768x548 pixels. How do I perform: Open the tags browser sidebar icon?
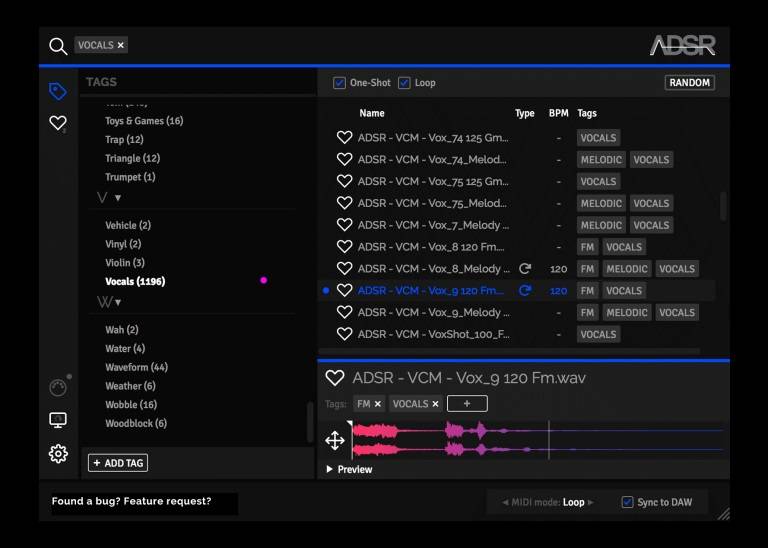pos(58,92)
